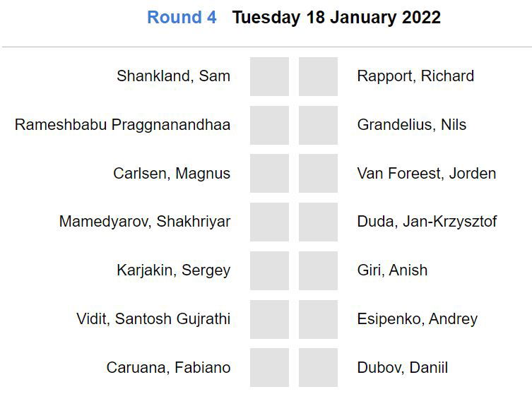Viewport: 532px width, 394px height.
Task: Click the gray result box beside Shankland
Action: [x=269, y=76]
